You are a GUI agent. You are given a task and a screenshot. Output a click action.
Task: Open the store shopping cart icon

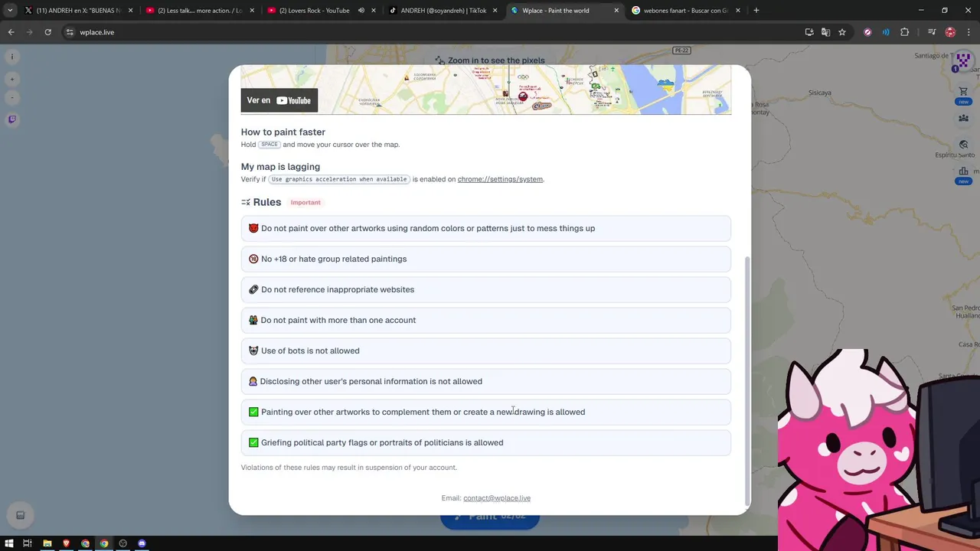coord(963,92)
